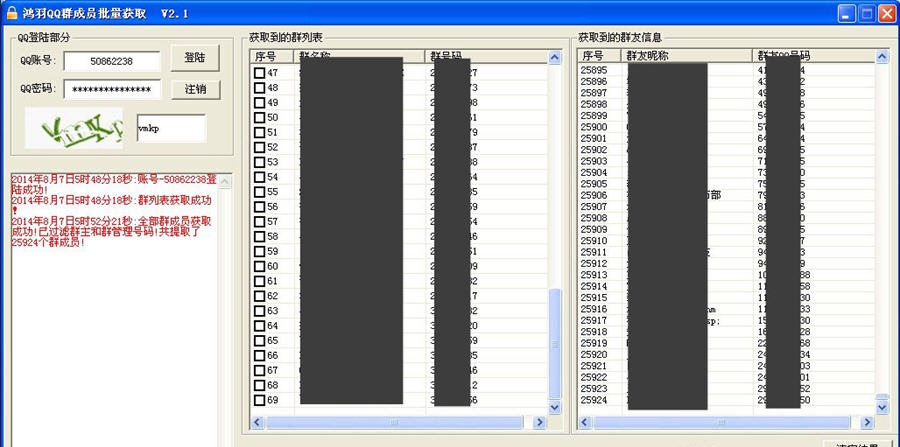Screen dimensions: 900x447
Task: Select member row 25906
Action: coord(727,195)
